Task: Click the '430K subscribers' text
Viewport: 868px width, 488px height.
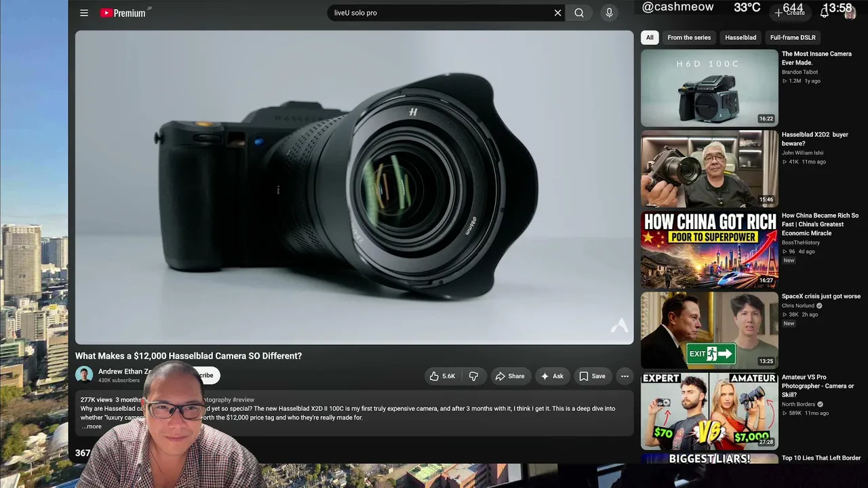Action: coord(119,380)
